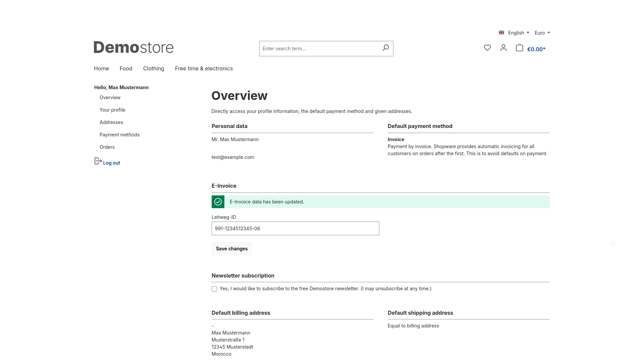Viewport: 644px width, 362px height.
Task: Click the Equal to billing address text
Action: [x=413, y=326]
